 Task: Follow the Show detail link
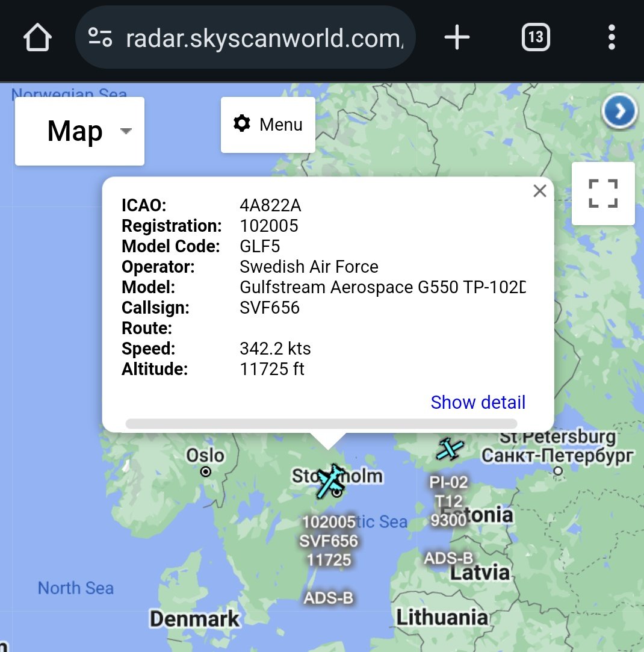[478, 403]
